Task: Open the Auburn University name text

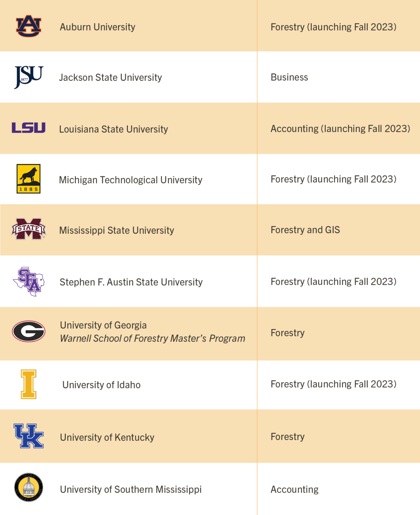Action: 98,27
